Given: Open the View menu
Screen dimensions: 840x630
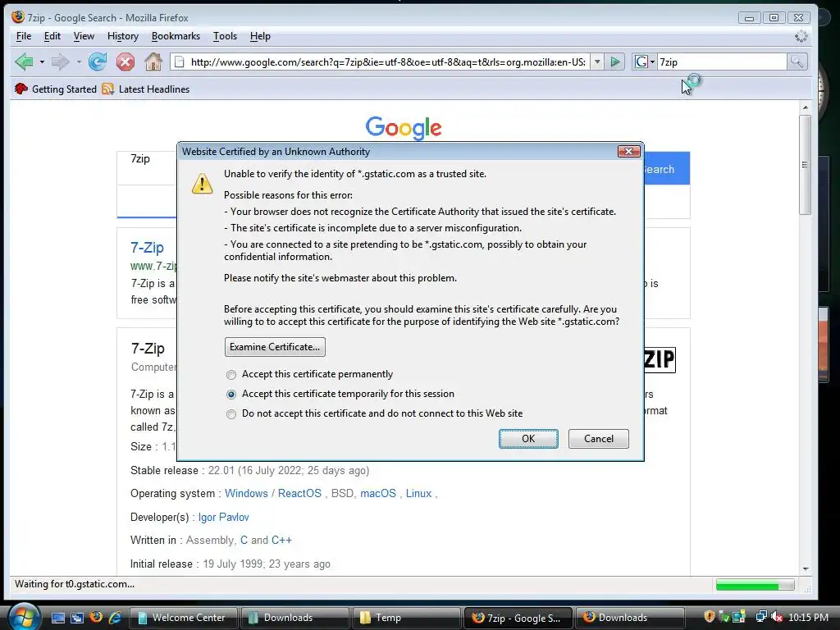Looking at the screenshot, I should 84,36.
